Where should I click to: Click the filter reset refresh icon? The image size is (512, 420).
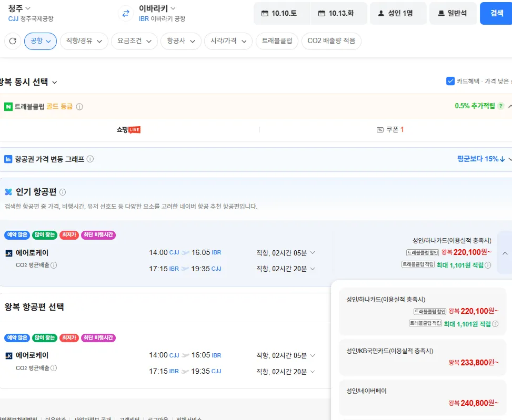[x=13, y=41]
